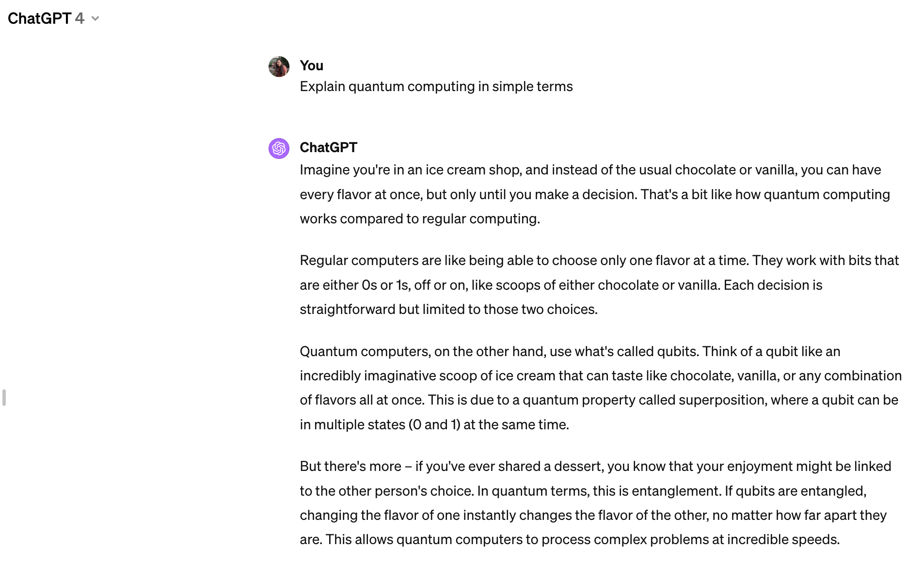Click the paragraph starting "Quantum computers, on the other hand"
The width and height of the screenshot is (924, 563).
tap(600, 388)
